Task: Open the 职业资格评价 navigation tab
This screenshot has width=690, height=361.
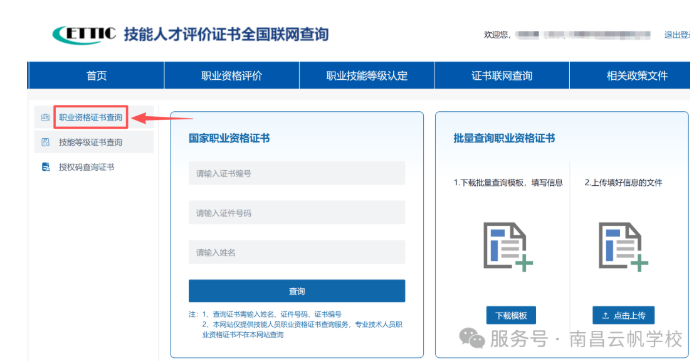Action: 232,76
